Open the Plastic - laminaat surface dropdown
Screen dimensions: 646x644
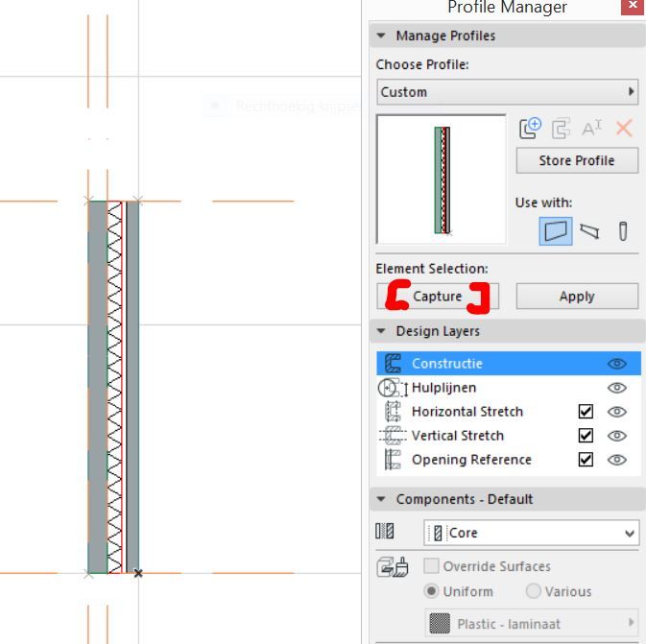[x=532, y=624]
